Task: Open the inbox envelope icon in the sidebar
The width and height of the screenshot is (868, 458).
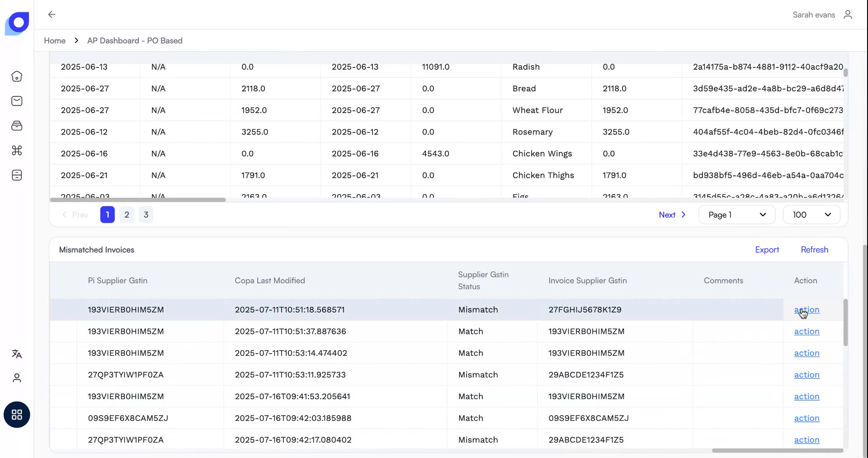Action: (17, 101)
